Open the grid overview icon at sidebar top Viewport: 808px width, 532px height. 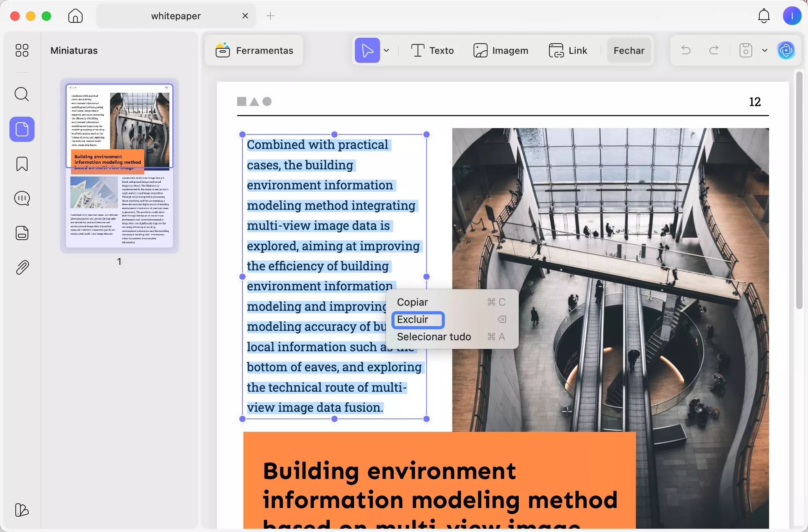[22, 50]
